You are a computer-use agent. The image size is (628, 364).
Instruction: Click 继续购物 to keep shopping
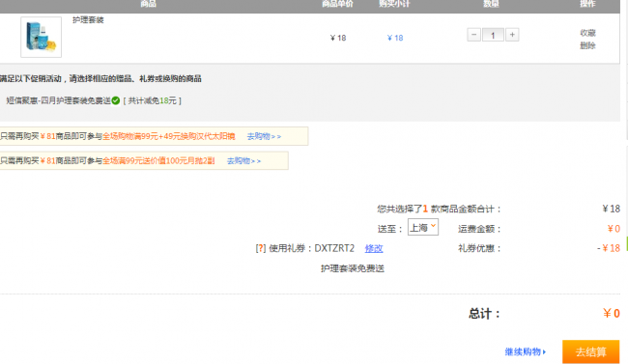pos(525,352)
